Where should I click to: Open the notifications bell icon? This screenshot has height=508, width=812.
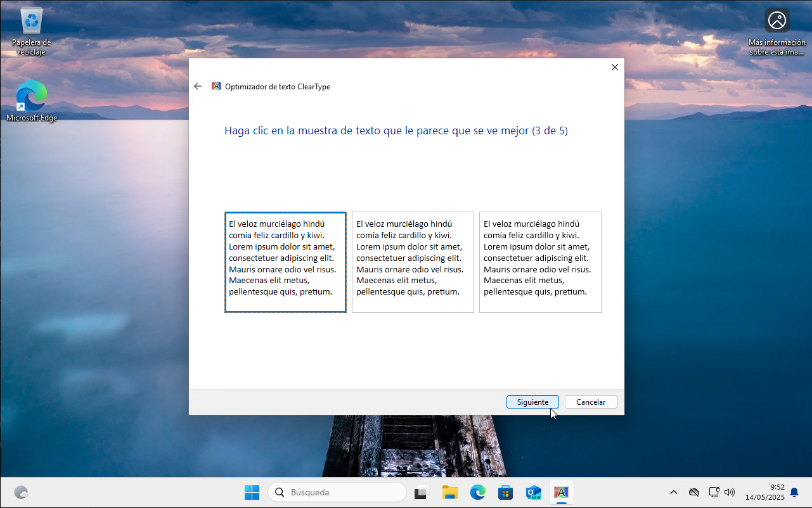pyautogui.click(x=794, y=492)
